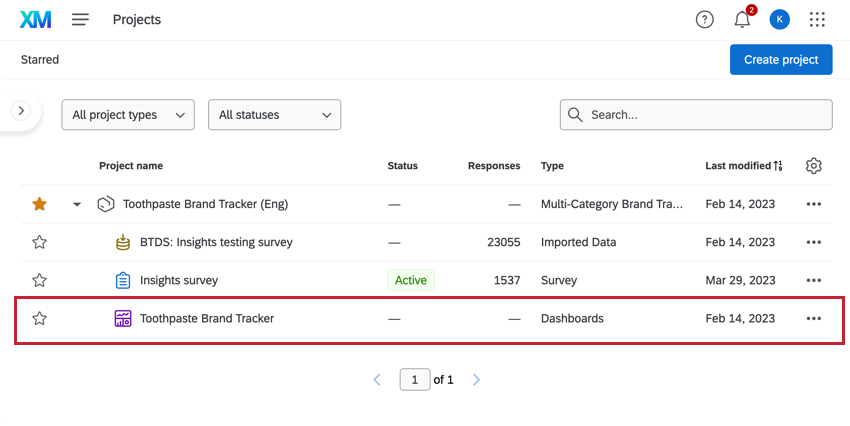This screenshot has width=850, height=426.
Task: Click the Insights survey clipboard icon
Action: [x=123, y=280]
